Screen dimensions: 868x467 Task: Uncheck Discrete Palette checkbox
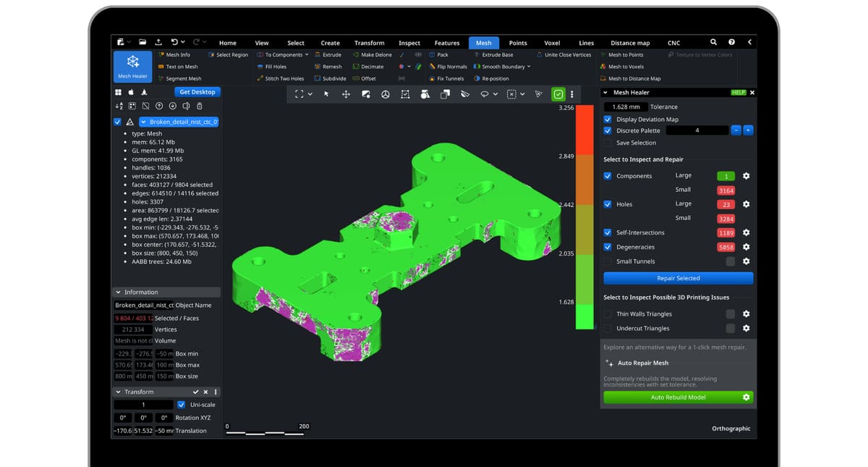pyautogui.click(x=608, y=130)
